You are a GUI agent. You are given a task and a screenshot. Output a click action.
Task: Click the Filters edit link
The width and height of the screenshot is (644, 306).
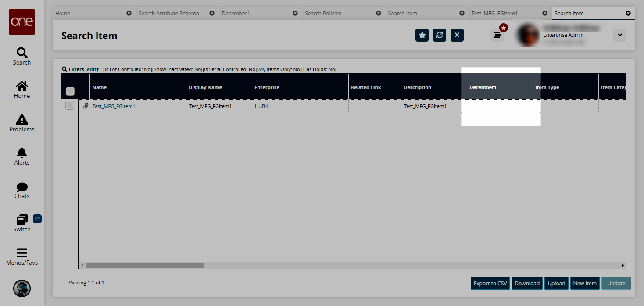[92, 69]
